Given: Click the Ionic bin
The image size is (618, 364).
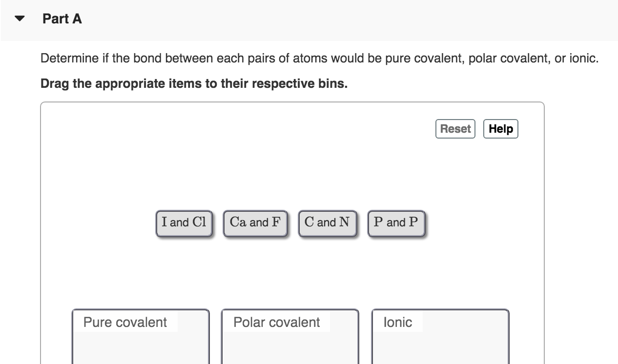Looking at the screenshot, I should coord(440,342).
